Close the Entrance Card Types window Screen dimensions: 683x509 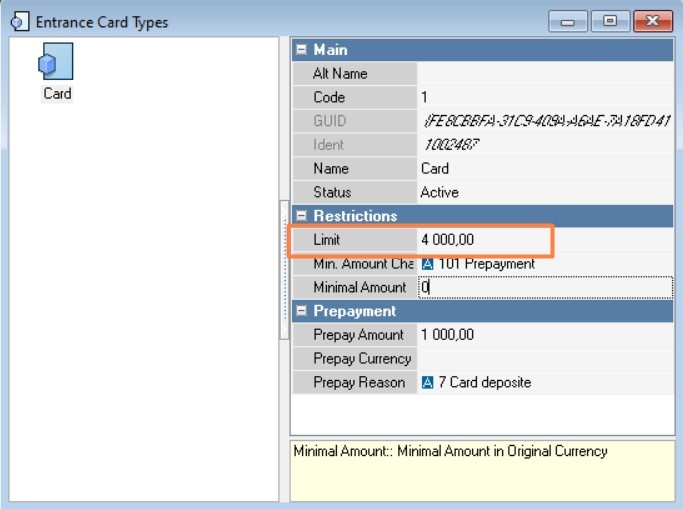(652, 21)
